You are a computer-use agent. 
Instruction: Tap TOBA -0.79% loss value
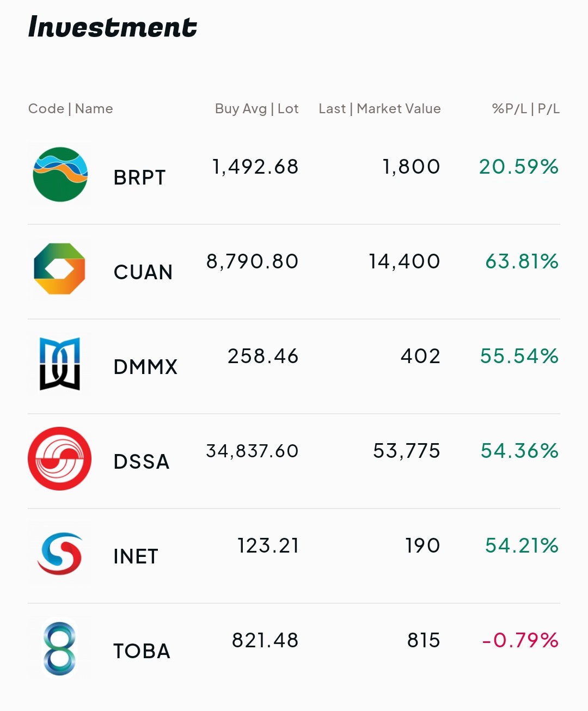point(520,640)
